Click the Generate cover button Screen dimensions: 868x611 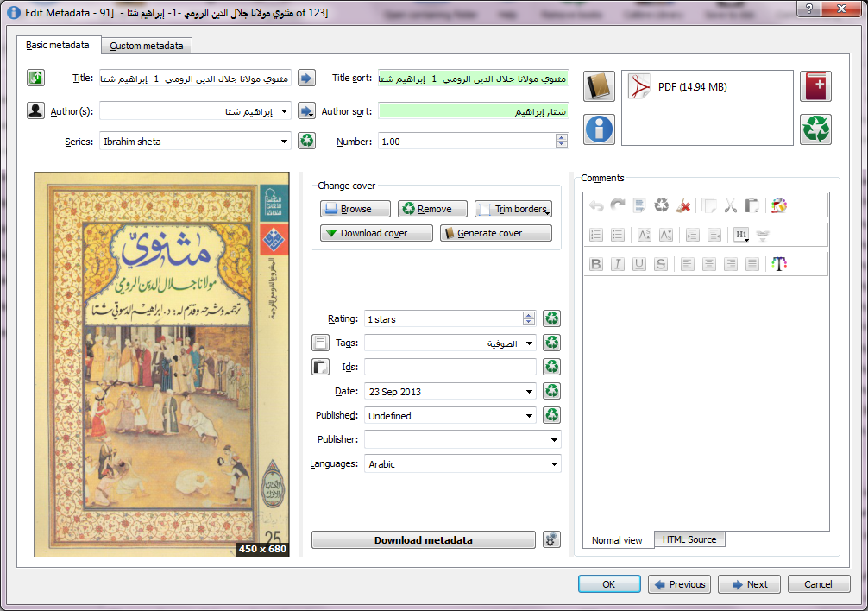(496, 233)
